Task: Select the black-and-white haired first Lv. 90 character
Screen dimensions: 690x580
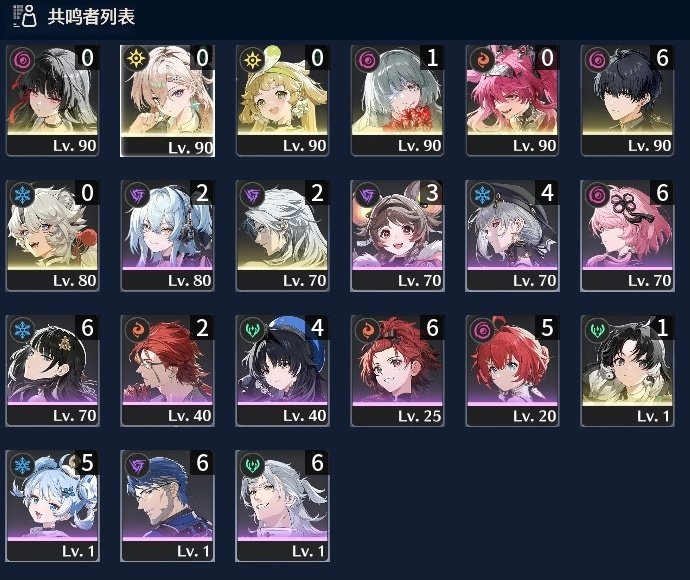Action: tap(52, 100)
